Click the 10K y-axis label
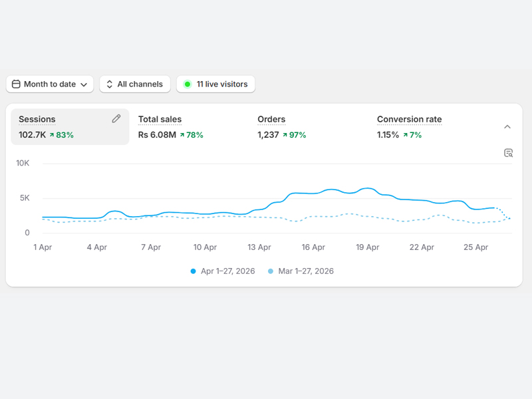The width and height of the screenshot is (532, 399). [x=23, y=163]
